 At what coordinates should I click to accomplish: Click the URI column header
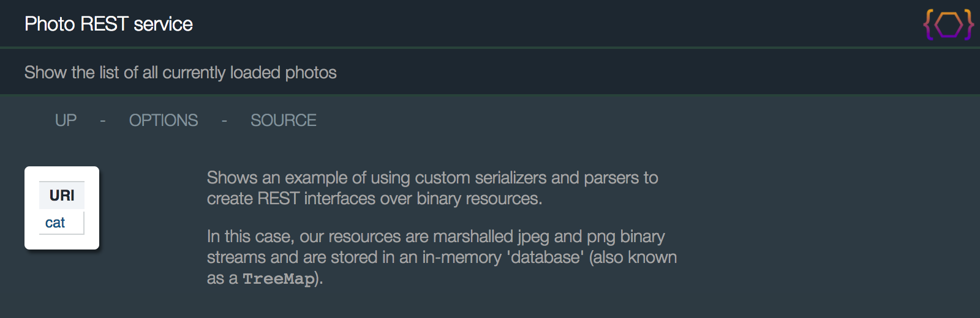[x=62, y=196]
